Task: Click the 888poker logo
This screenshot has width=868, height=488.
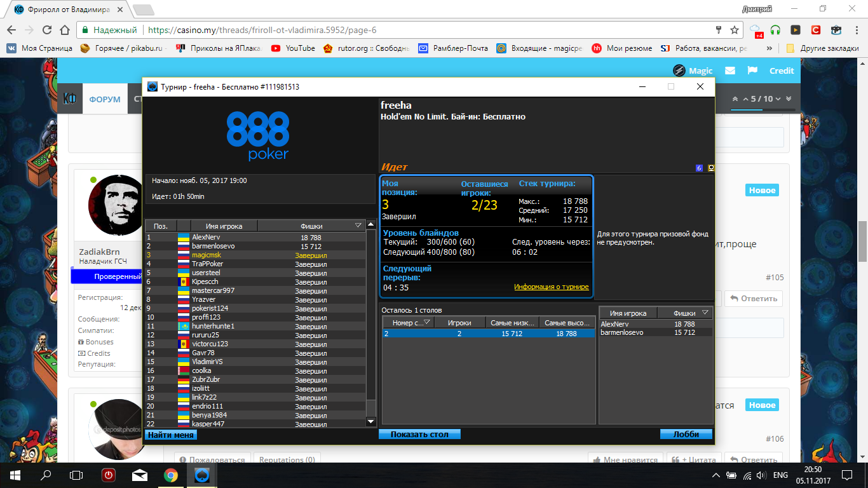Action: [x=257, y=135]
